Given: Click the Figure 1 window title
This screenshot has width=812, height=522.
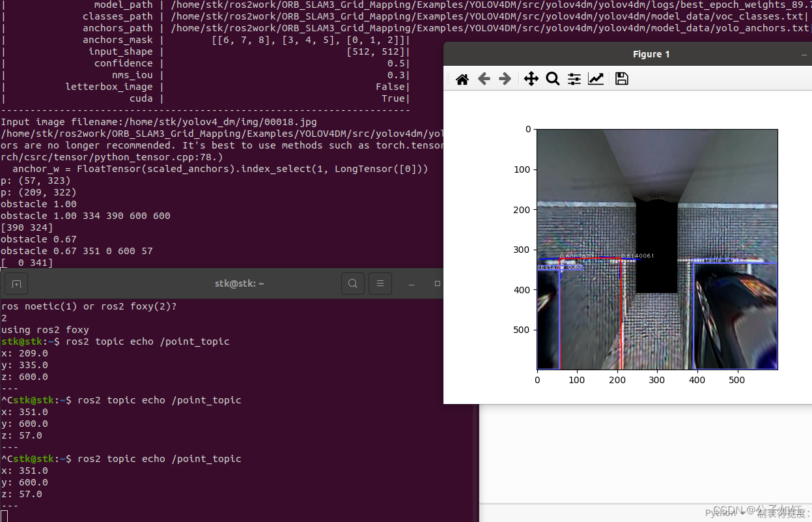Looking at the screenshot, I should 651,54.
